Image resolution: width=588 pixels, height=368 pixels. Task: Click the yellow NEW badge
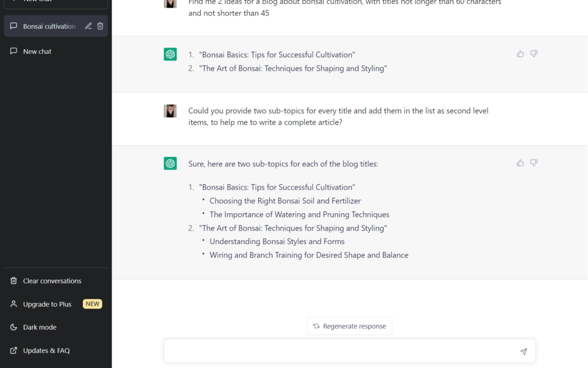(93, 304)
